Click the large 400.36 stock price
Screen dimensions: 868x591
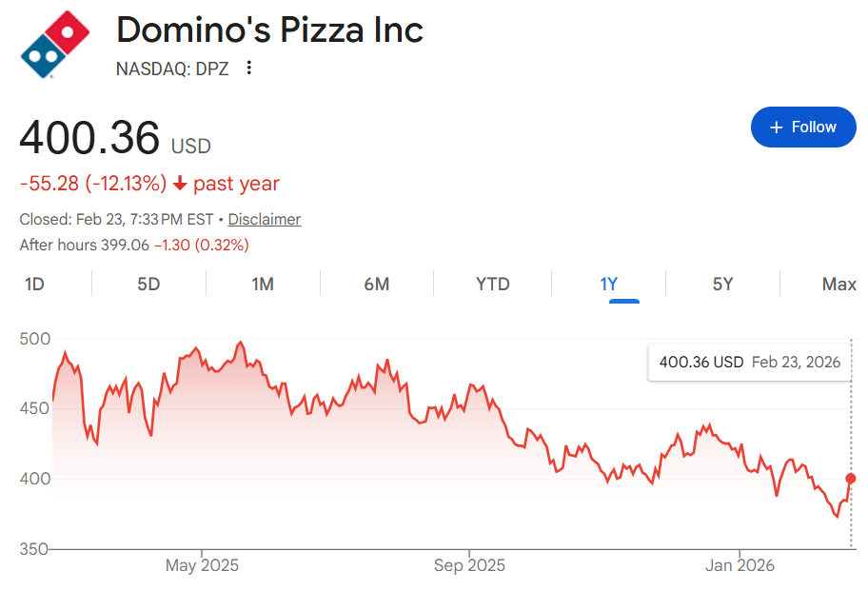coord(89,139)
